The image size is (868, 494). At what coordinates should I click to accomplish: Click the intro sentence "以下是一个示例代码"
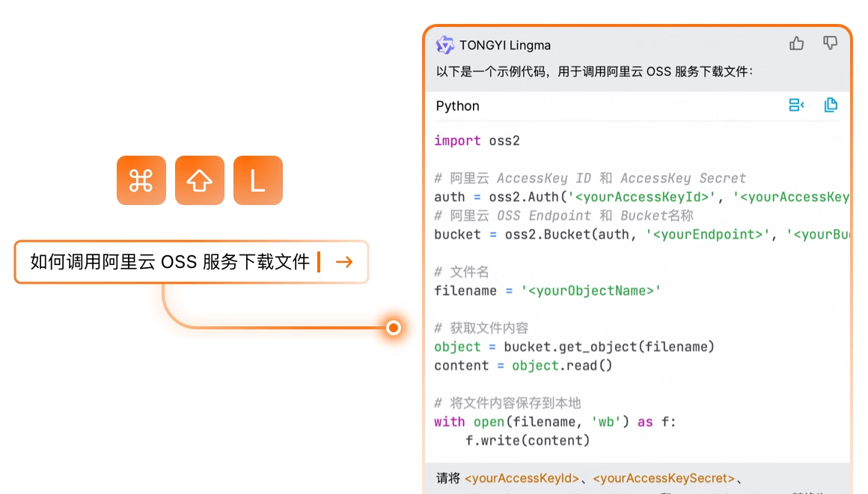point(595,71)
